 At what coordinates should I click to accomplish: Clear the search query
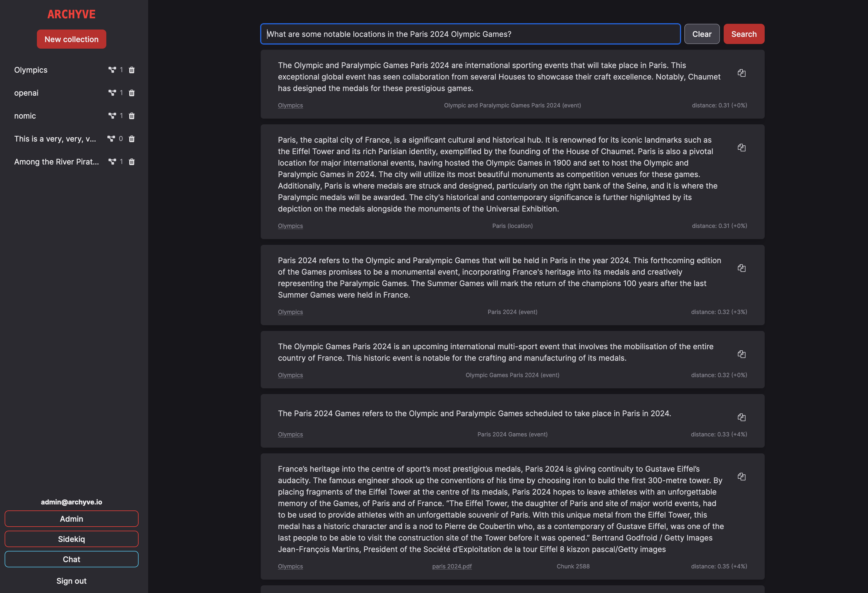tap(701, 34)
